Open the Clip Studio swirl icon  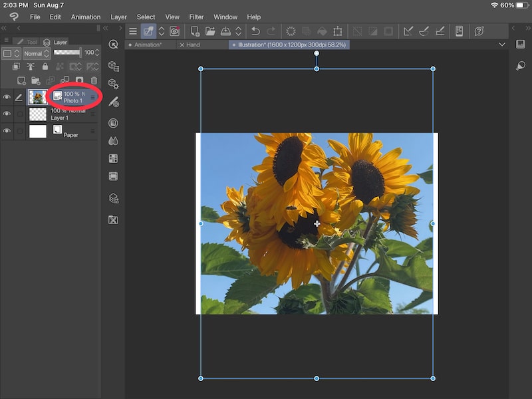(175, 31)
